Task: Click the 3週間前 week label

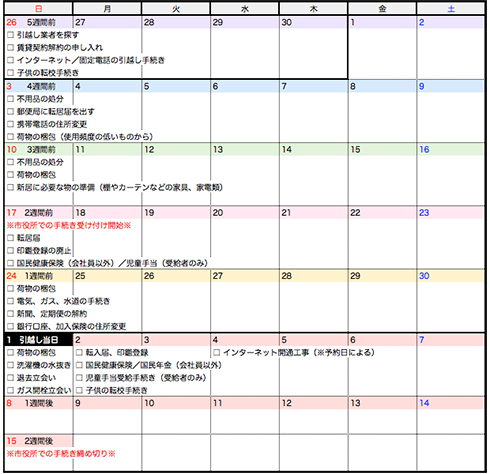Action: (x=41, y=150)
